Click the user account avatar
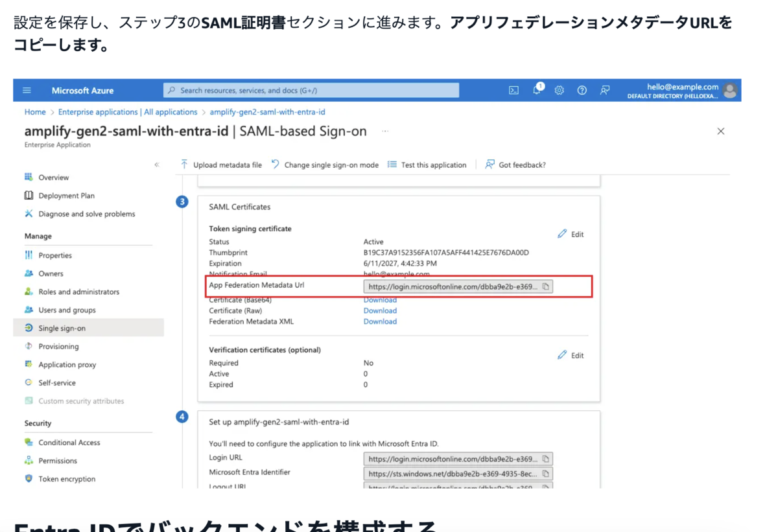This screenshot has height=532, width=778. [x=730, y=91]
